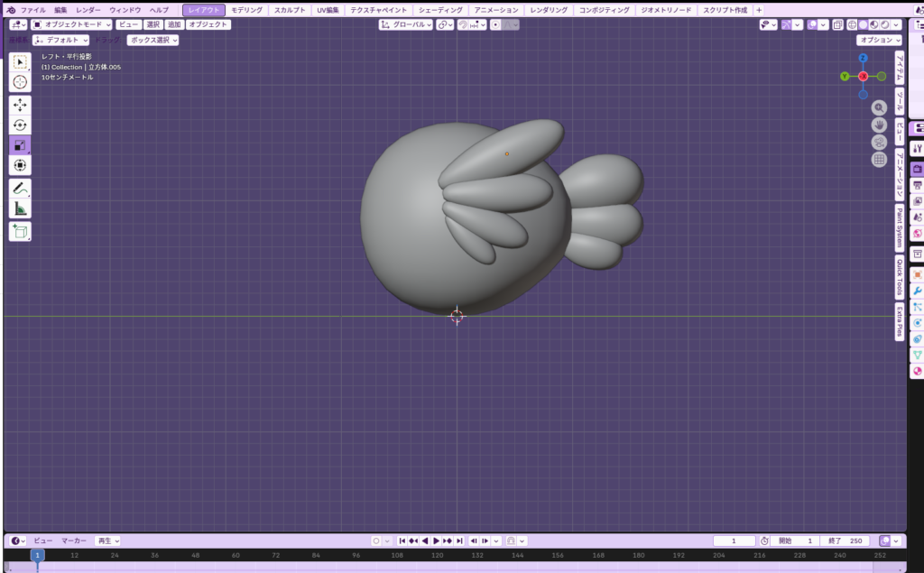Viewport: 924px width, 573px height.
Task: Click the 終了 250 end frame field
Action: coord(846,541)
